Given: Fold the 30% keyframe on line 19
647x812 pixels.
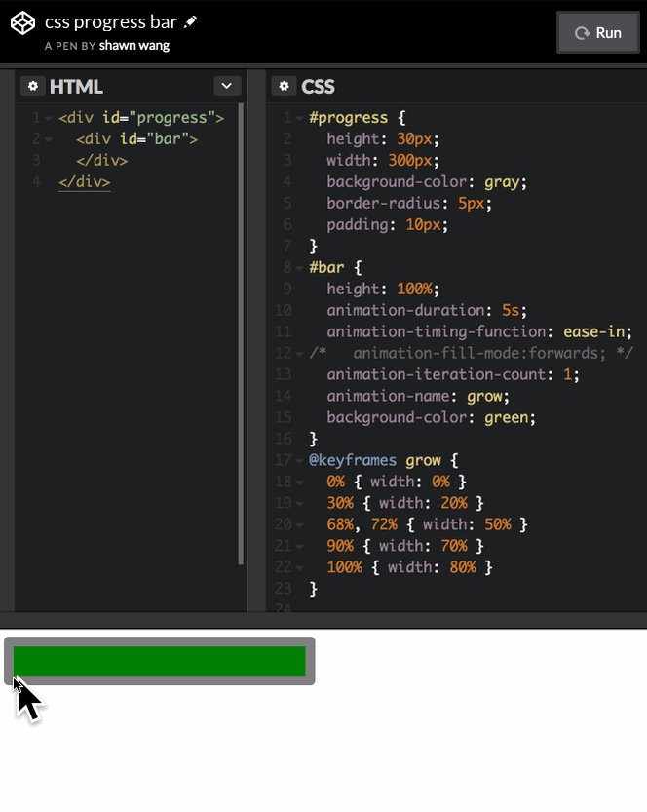Looking at the screenshot, I should point(299,504).
